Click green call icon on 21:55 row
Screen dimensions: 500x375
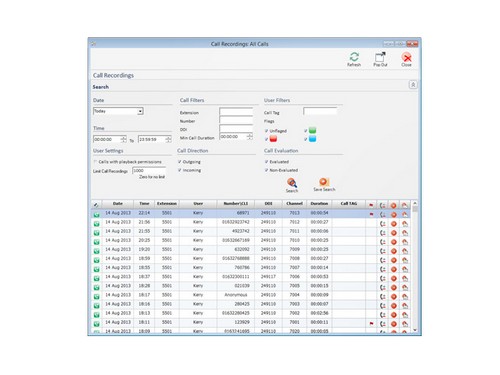[x=97, y=233]
